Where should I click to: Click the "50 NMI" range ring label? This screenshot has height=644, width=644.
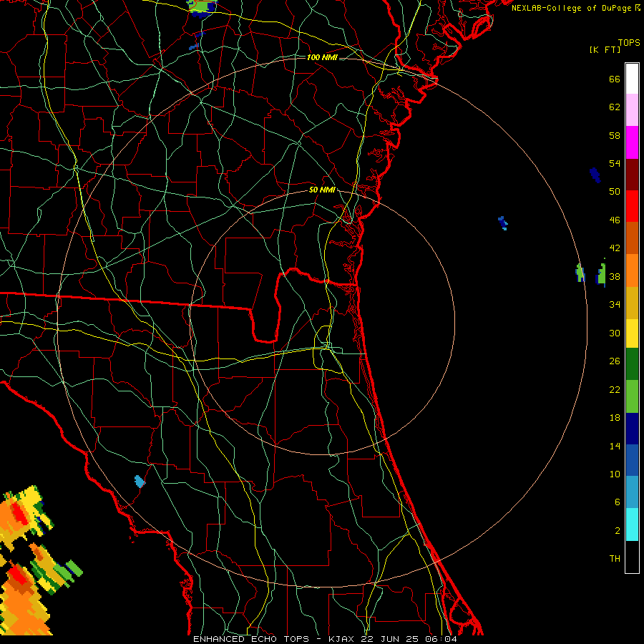[322, 190]
